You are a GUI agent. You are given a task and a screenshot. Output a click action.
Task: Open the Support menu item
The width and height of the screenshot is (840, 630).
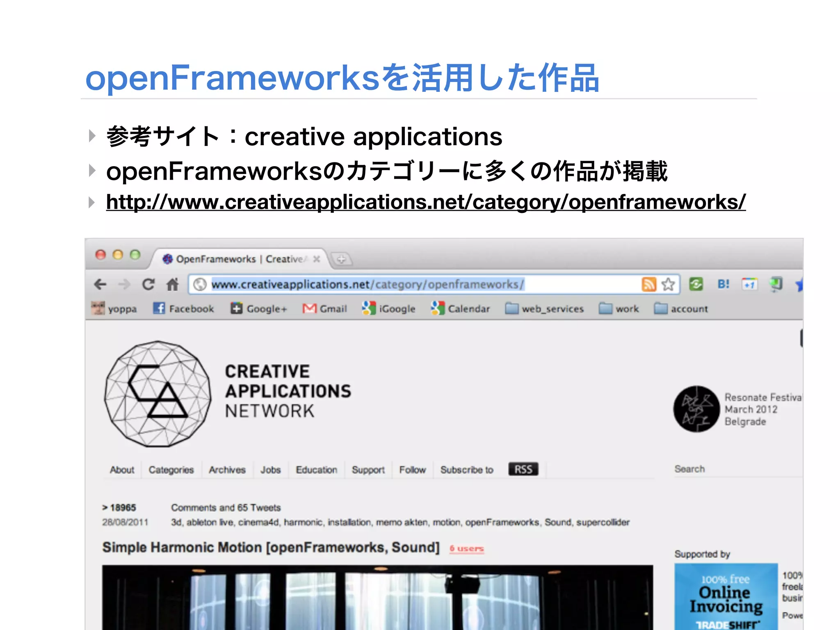pos(368,470)
